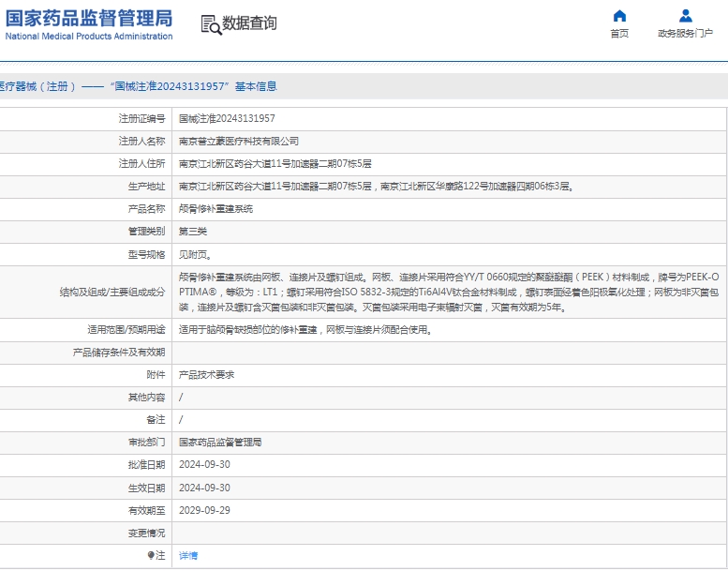
Task: Select expiry date value 2029-09-29
Action: [204, 510]
